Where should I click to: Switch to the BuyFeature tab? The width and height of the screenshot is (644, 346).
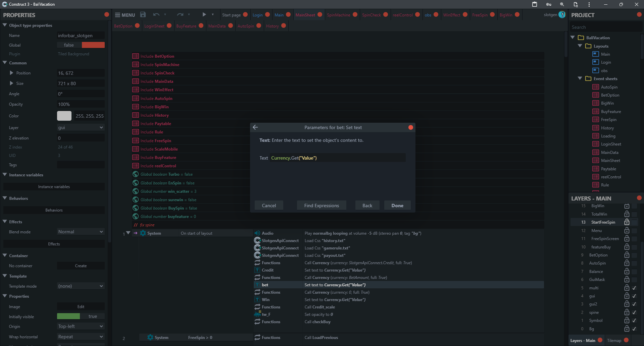pos(186,26)
